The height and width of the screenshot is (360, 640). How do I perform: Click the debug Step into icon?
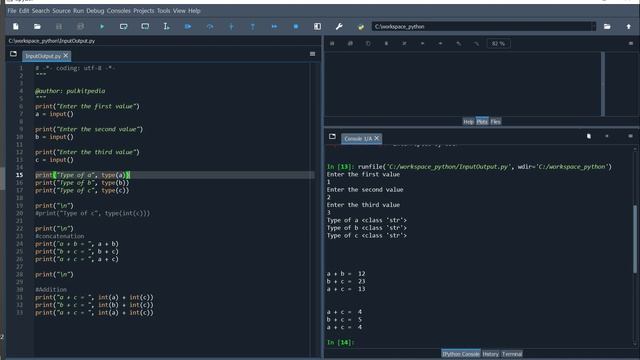pos(231,27)
